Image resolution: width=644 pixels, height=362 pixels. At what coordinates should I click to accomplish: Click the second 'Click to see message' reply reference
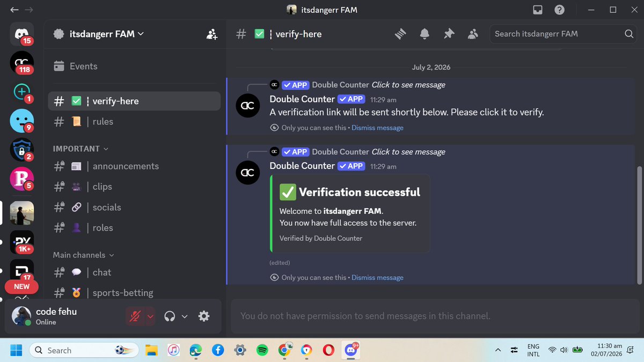pyautogui.click(x=408, y=152)
